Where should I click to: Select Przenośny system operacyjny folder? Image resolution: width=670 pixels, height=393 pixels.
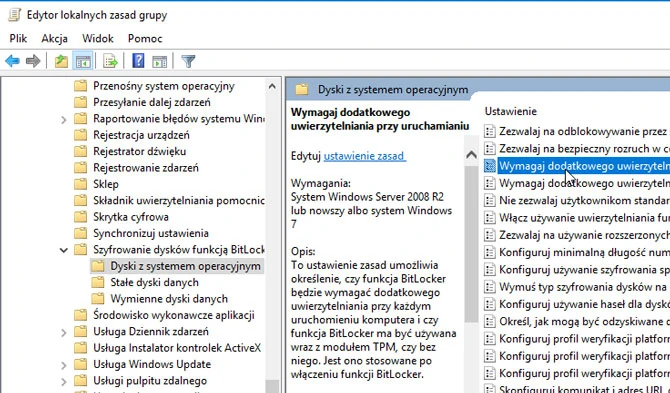point(164,86)
